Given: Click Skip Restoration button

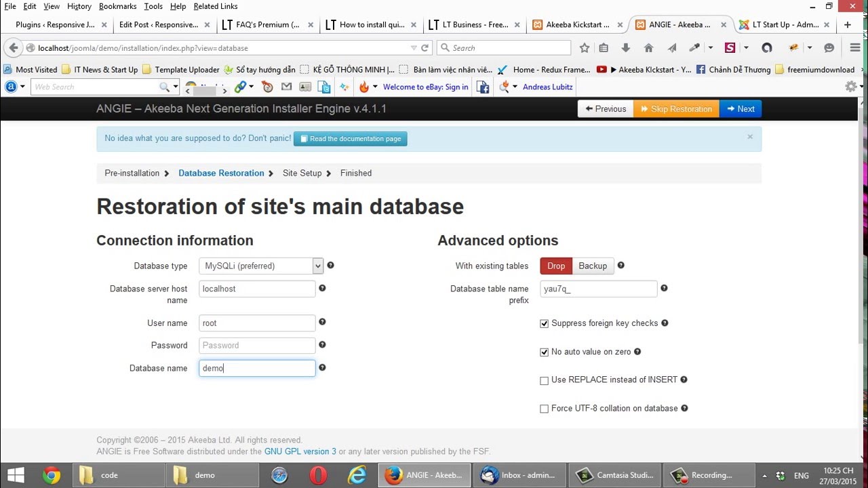Looking at the screenshot, I should [x=676, y=108].
